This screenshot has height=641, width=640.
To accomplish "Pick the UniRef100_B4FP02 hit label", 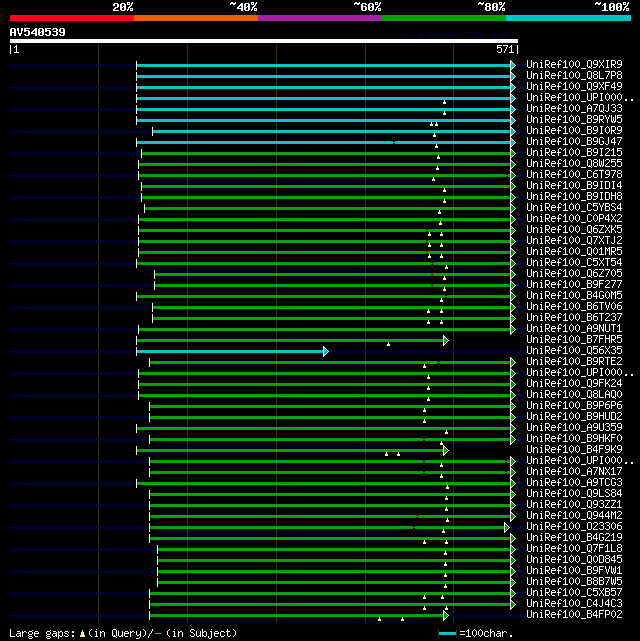I will click(574, 615).
